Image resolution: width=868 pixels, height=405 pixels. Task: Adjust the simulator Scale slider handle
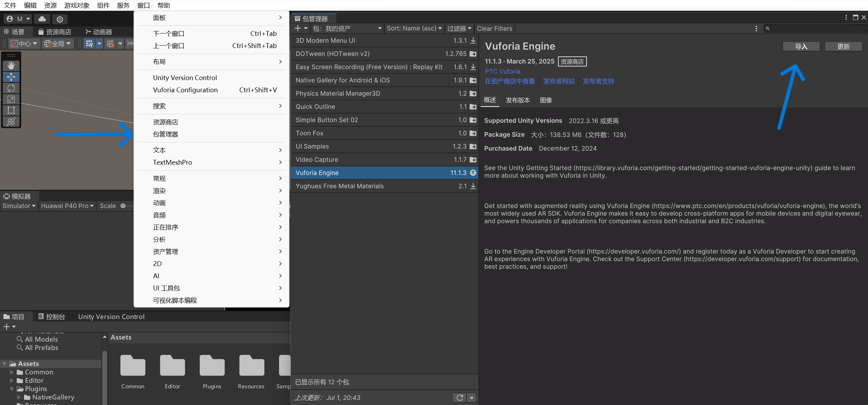point(123,206)
